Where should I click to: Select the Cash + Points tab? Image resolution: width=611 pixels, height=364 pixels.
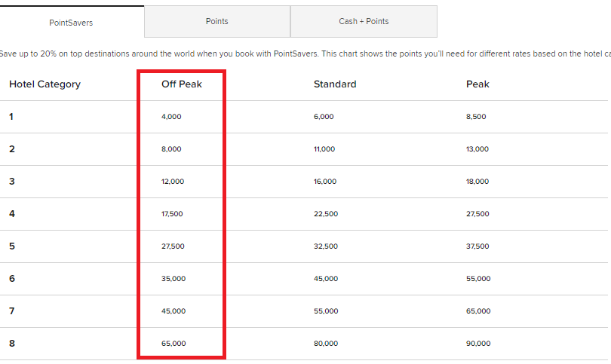pyautogui.click(x=364, y=21)
